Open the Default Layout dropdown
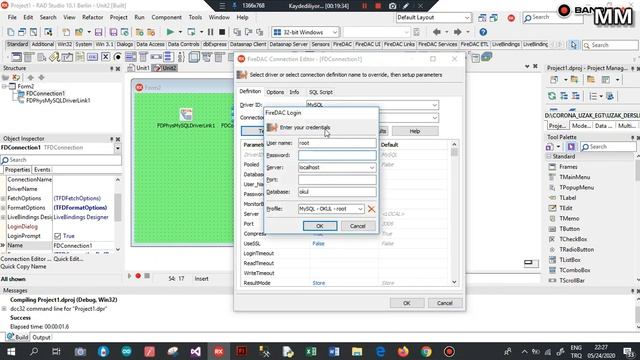 pyautogui.click(x=467, y=18)
